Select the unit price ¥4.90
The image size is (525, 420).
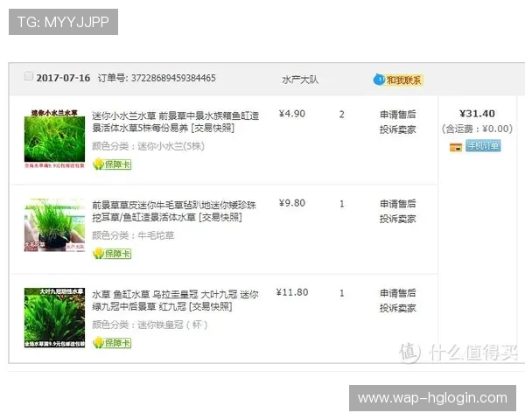coord(292,114)
